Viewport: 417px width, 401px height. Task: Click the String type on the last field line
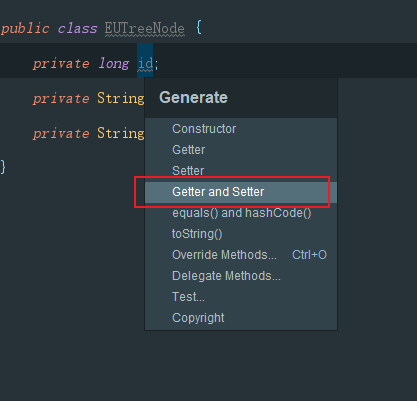[121, 133]
